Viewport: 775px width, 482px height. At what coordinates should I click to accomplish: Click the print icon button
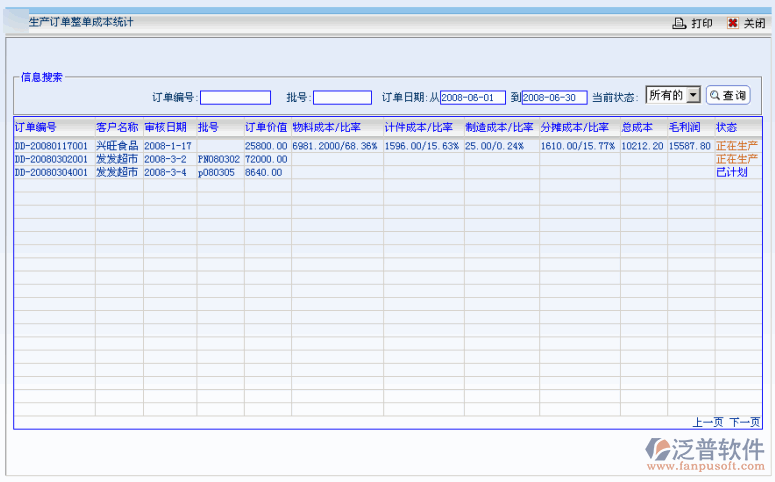679,23
